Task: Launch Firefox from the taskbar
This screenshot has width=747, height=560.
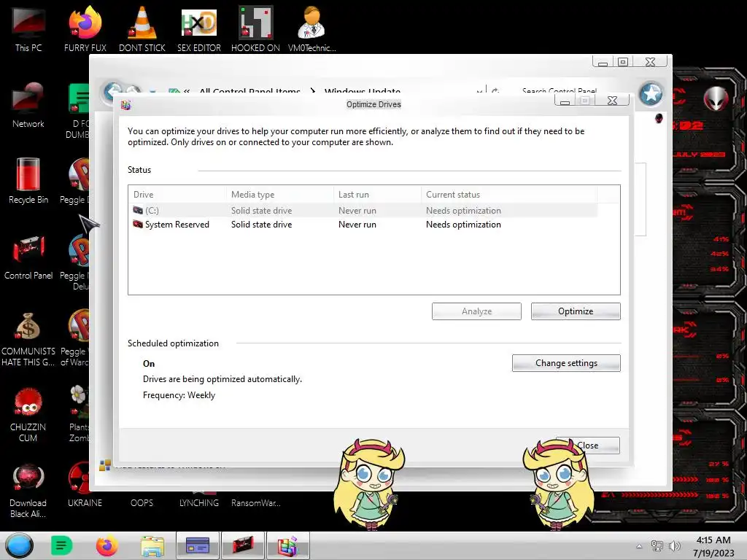Action: click(x=107, y=545)
